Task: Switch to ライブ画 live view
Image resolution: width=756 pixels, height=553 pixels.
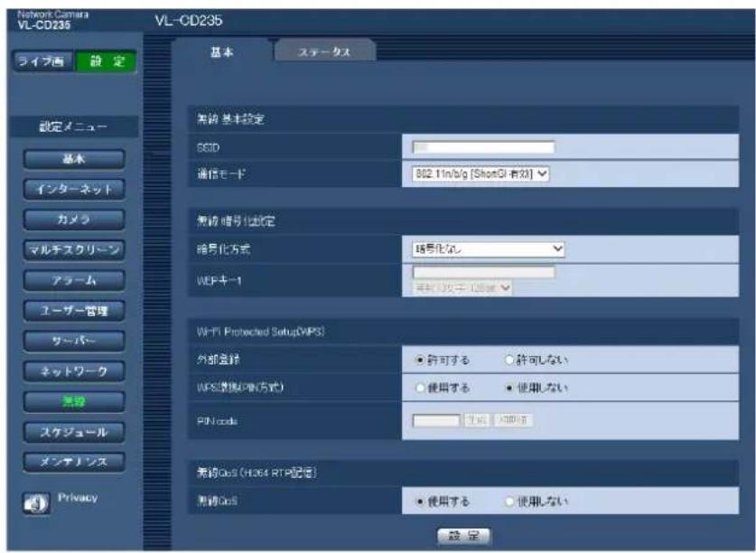Action: coord(42,61)
